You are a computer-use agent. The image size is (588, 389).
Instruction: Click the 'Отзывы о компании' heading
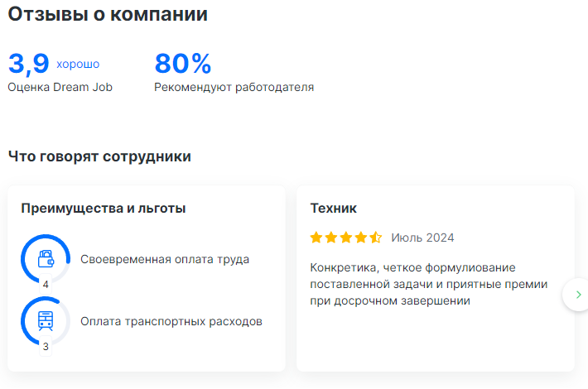pos(108,14)
